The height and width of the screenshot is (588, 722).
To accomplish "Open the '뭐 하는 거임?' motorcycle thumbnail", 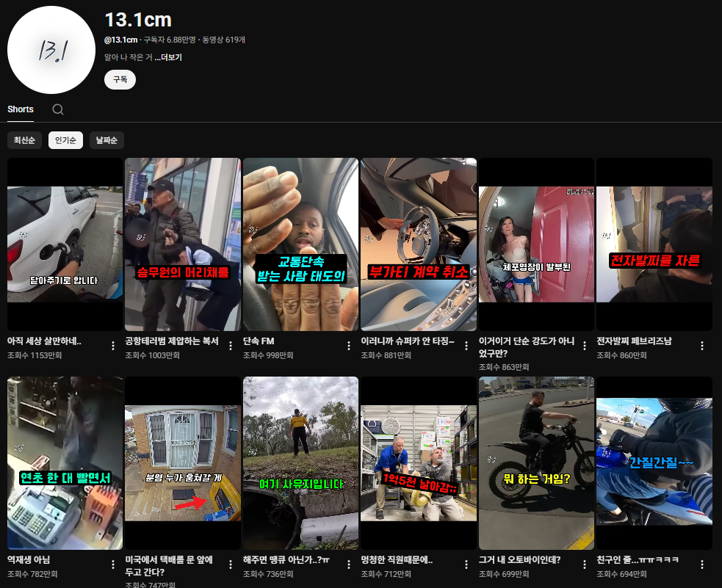I will [536, 463].
